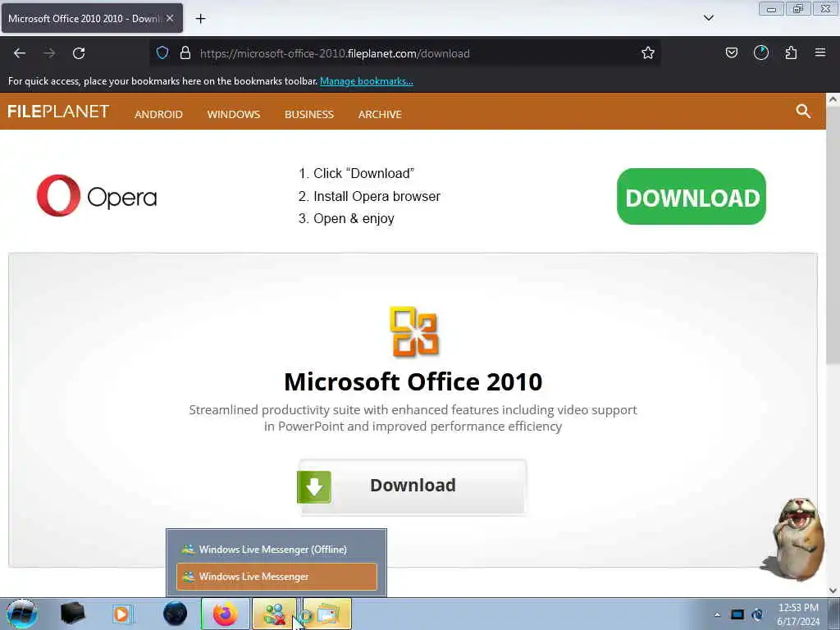This screenshot has height=630, width=840.
Task: Click the forward navigation arrow
Action: click(x=49, y=53)
